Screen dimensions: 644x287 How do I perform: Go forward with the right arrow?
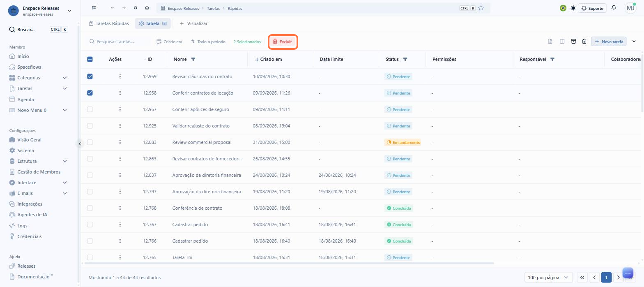[x=124, y=8]
